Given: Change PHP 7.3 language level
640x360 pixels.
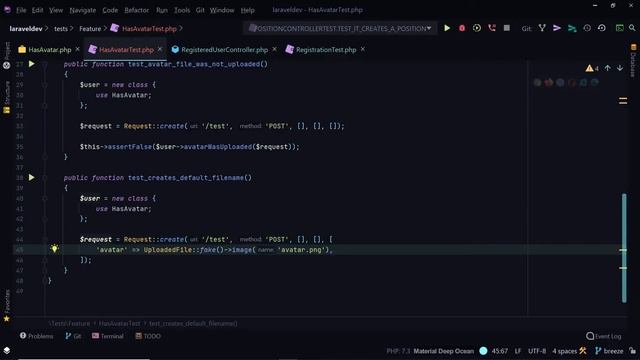Looking at the screenshot, I should coord(398,351).
